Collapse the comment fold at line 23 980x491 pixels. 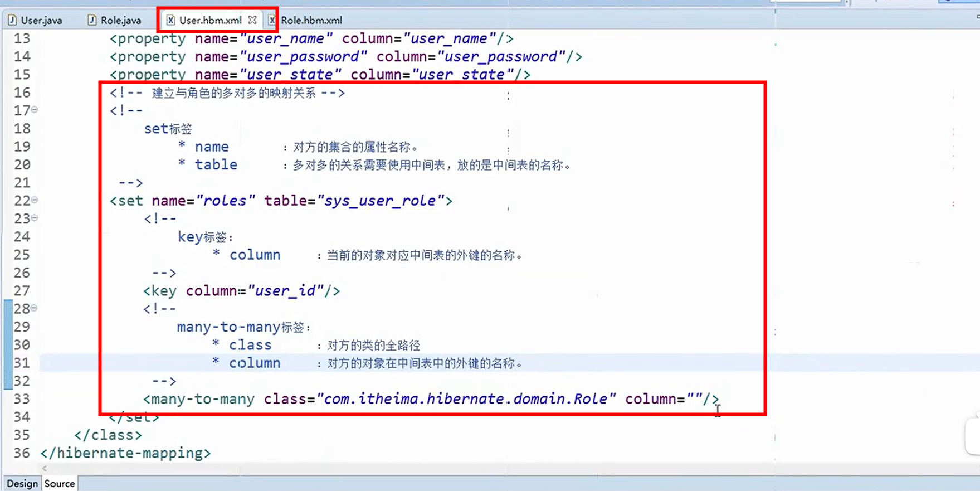(x=35, y=218)
